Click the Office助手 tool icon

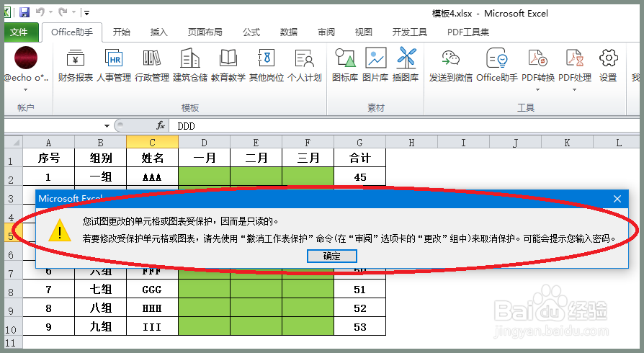496,65
